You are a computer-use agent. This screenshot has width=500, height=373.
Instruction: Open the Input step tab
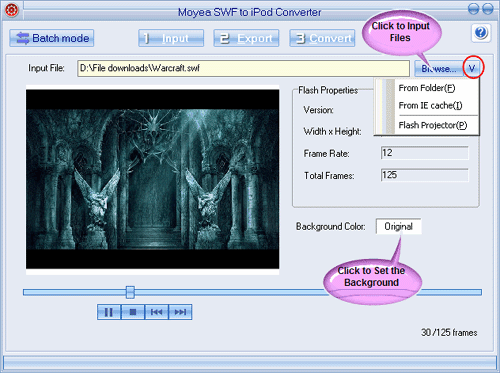(171, 38)
